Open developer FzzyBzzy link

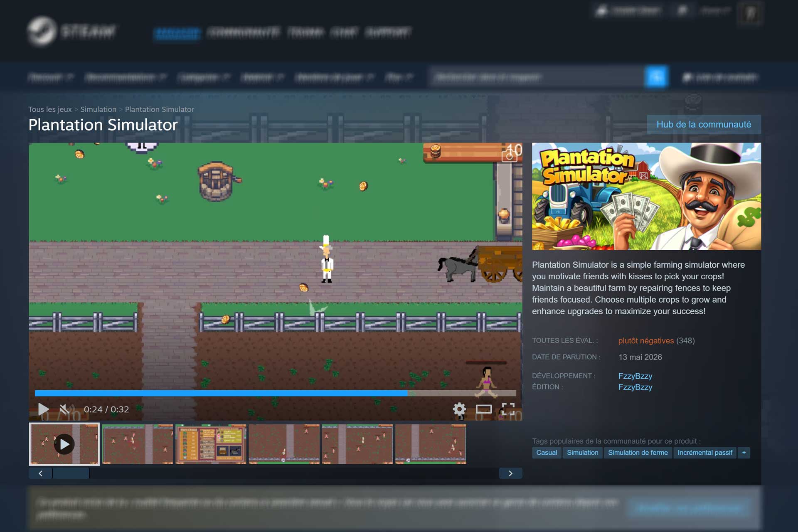[635, 376]
